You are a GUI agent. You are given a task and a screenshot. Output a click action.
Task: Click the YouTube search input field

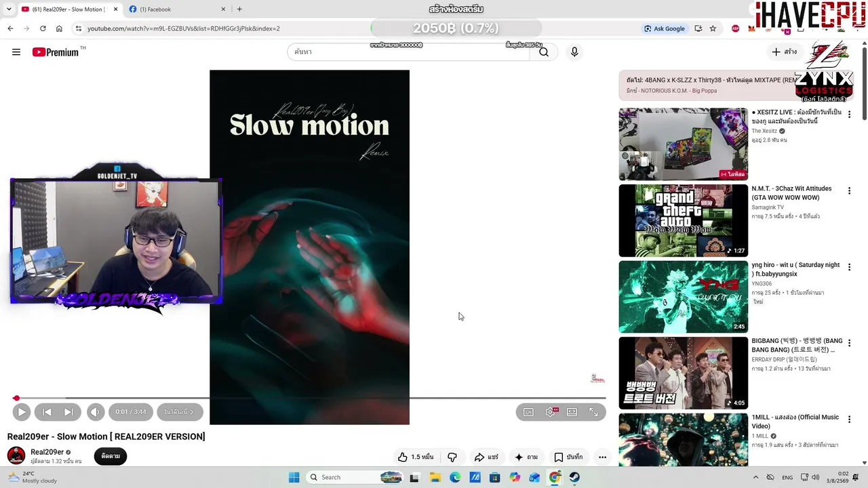click(408, 52)
